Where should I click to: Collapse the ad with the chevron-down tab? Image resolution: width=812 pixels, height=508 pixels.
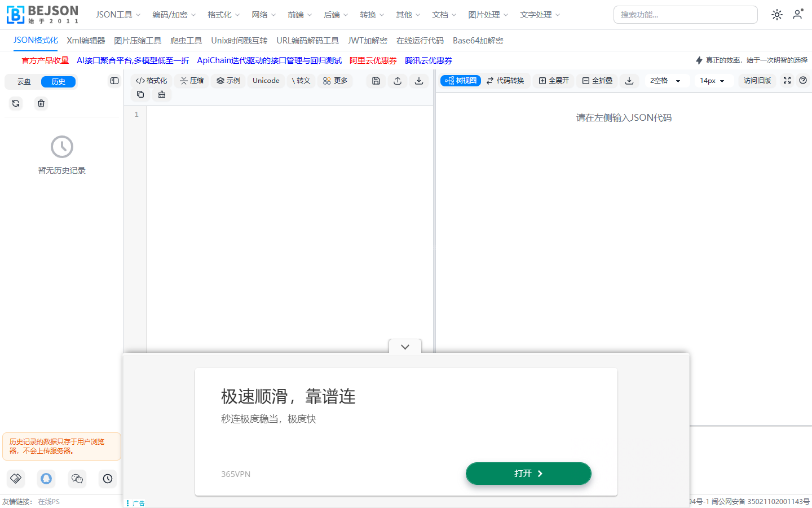coord(405,347)
